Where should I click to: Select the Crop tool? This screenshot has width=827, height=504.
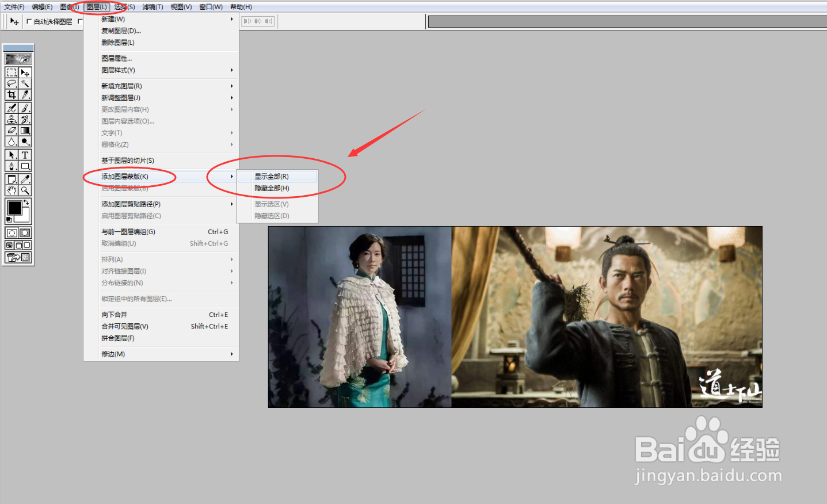click(12, 95)
